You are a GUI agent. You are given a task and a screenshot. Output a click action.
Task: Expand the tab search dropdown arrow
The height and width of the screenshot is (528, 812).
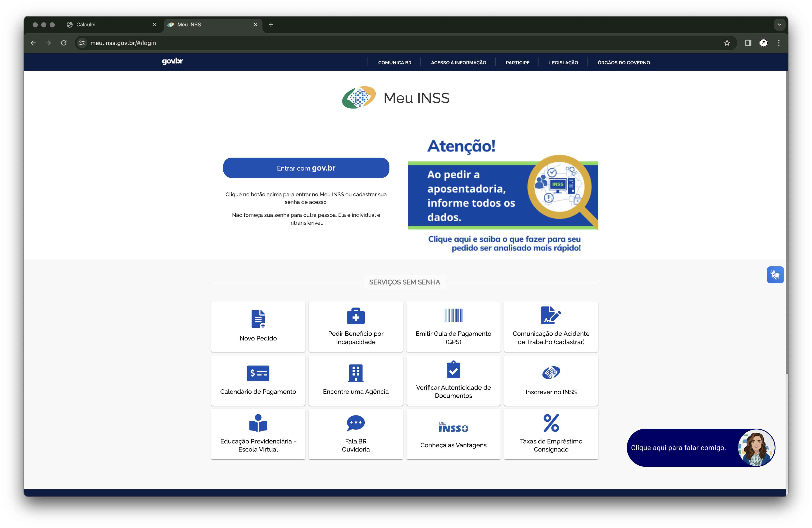[779, 25]
